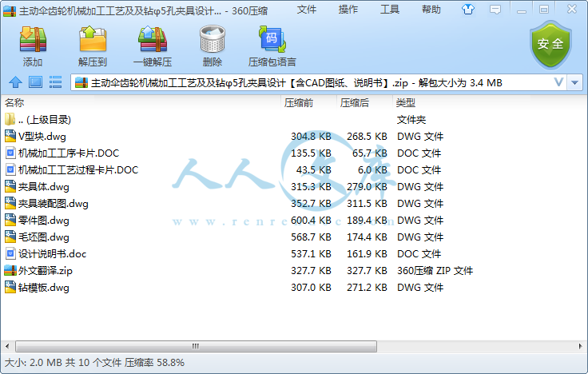Sort by 名称 column header
This screenshot has width=588, height=374.
[14, 102]
